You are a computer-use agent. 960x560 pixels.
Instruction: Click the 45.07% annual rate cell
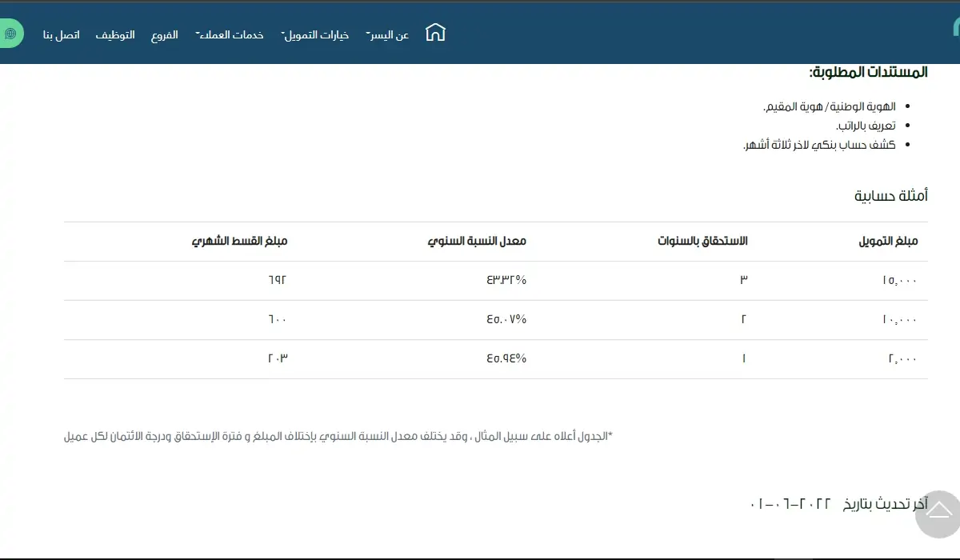click(x=506, y=319)
